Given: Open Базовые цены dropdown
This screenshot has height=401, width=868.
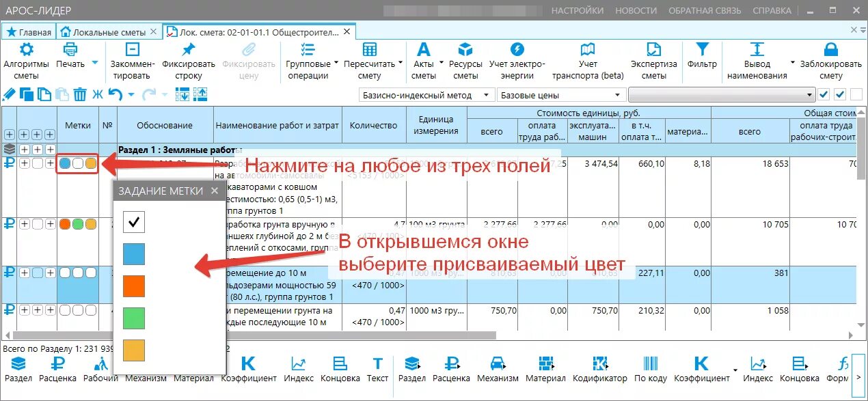Looking at the screenshot, I should pyautogui.click(x=561, y=95).
